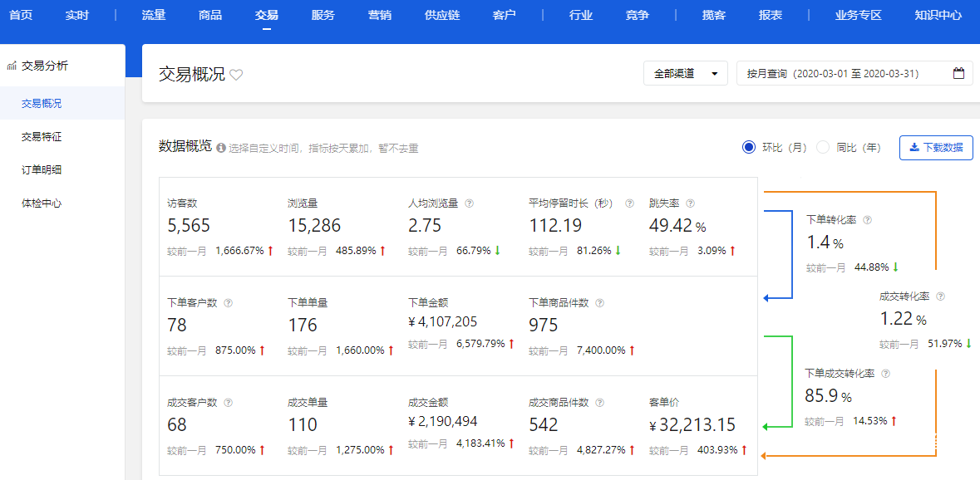Open the 全部渠道 channel dropdown

[685, 73]
